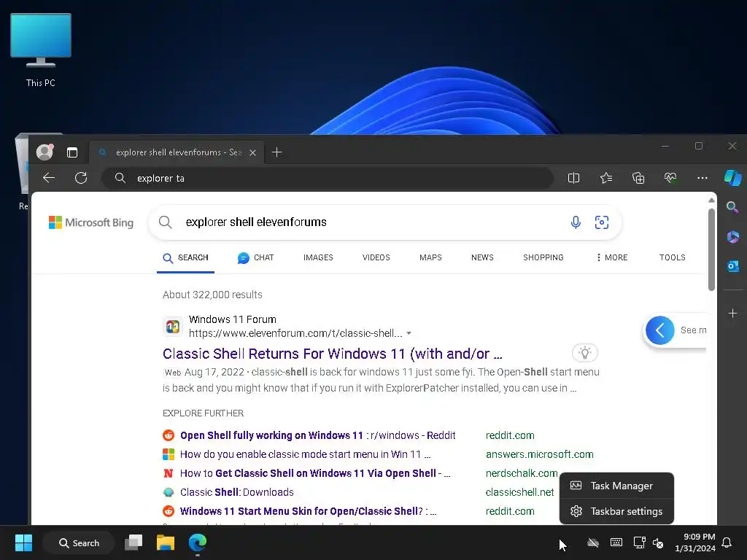Open Classic Shell Returns For Windows 11 result
Viewport: 747px width, 560px height.
coord(333,354)
